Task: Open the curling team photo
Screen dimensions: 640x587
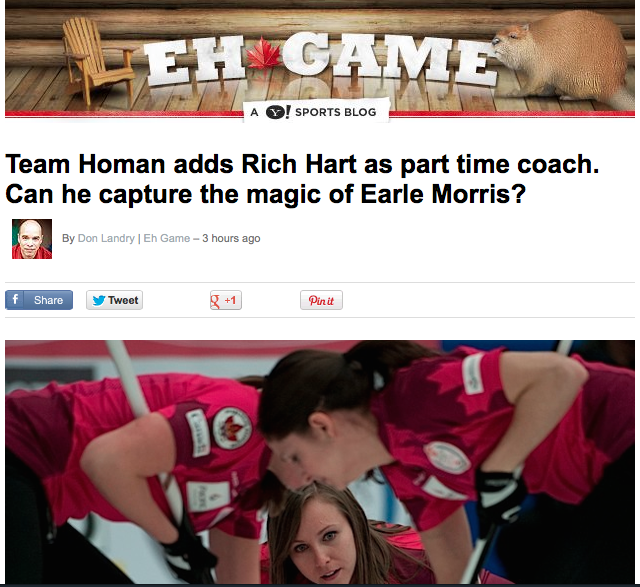Action: [320, 462]
